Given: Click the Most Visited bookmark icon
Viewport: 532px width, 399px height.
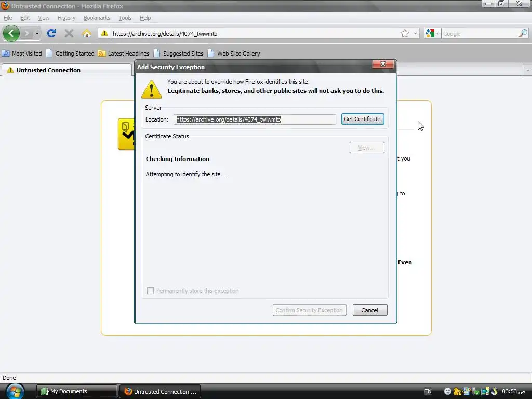Looking at the screenshot, I should click(6, 54).
